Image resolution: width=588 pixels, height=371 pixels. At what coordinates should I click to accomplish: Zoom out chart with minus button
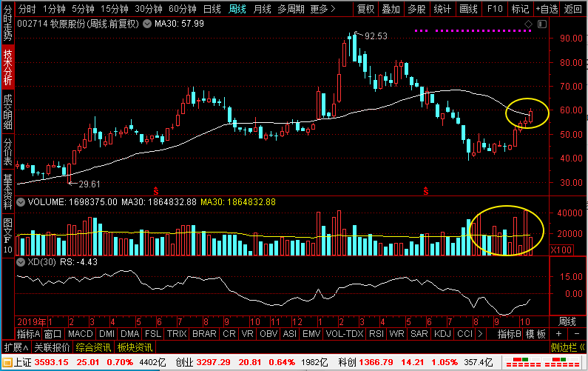(576, 334)
